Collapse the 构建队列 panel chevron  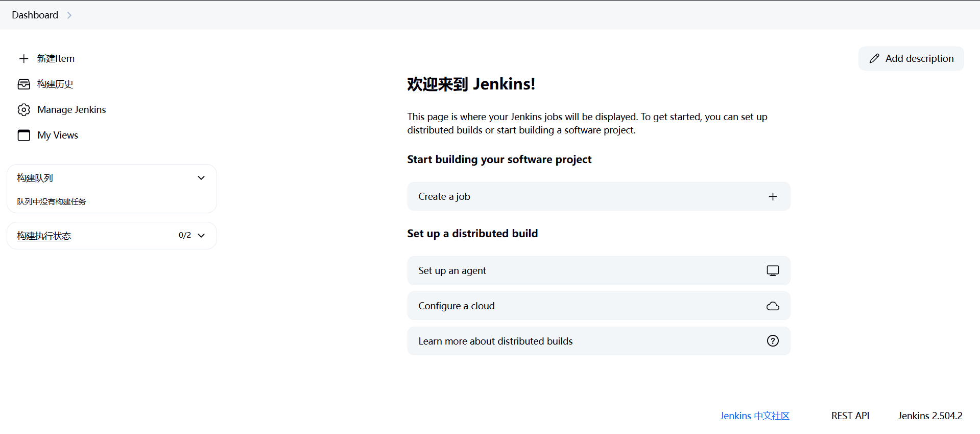pos(201,178)
